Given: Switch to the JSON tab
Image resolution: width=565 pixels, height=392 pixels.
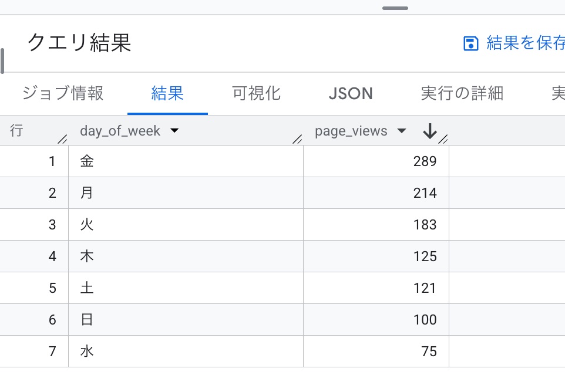Looking at the screenshot, I should pos(351,93).
